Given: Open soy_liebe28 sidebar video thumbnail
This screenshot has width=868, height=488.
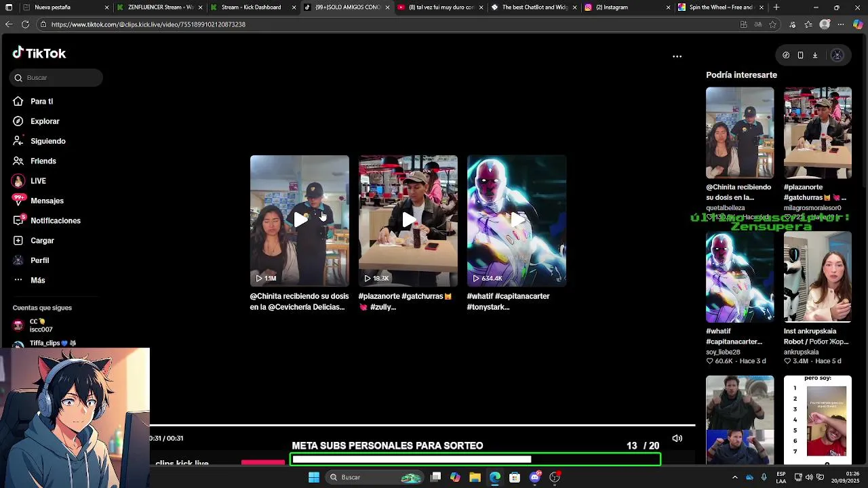Looking at the screenshot, I should click(740, 277).
